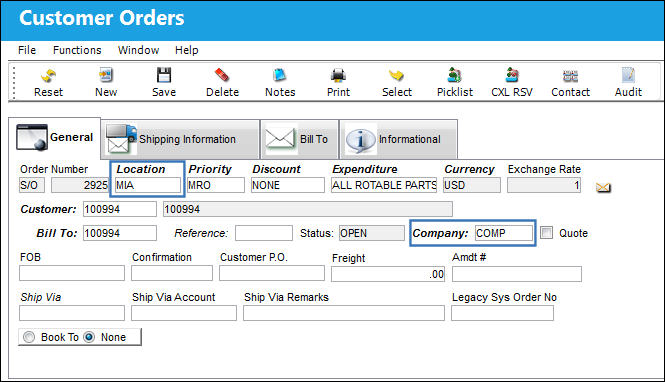The height and width of the screenshot is (382, 665).
Task: Click the grey customer name field
Action: (307, 209)
